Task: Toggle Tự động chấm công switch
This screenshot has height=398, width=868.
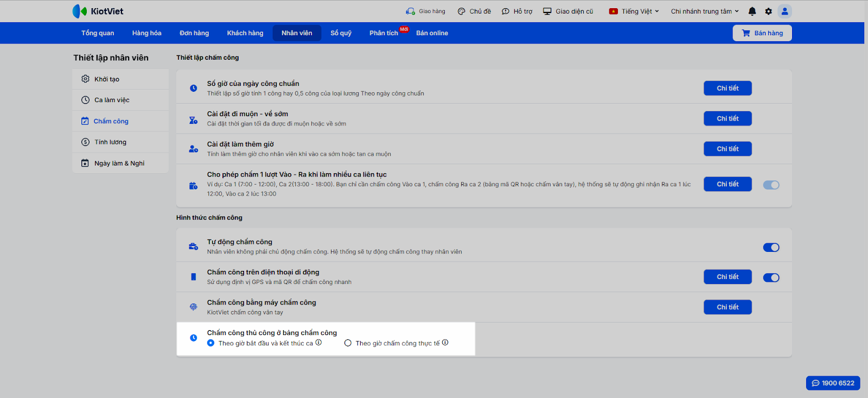Action: pos(771,248)
